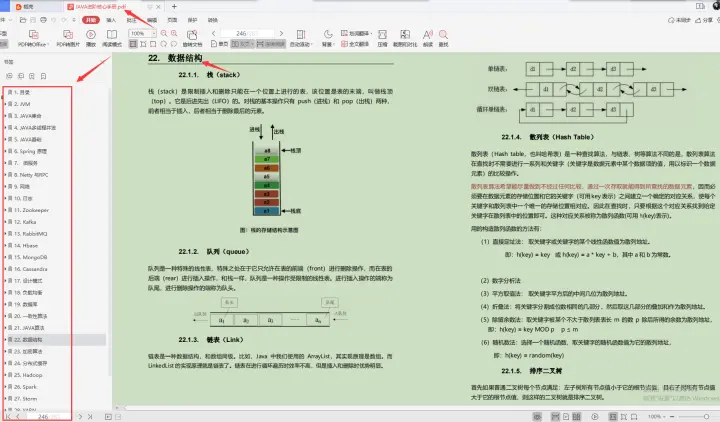Click the zoom out magnifier icon
The height and width of the screenshot is (422, 720).
[x=164, y=34]
